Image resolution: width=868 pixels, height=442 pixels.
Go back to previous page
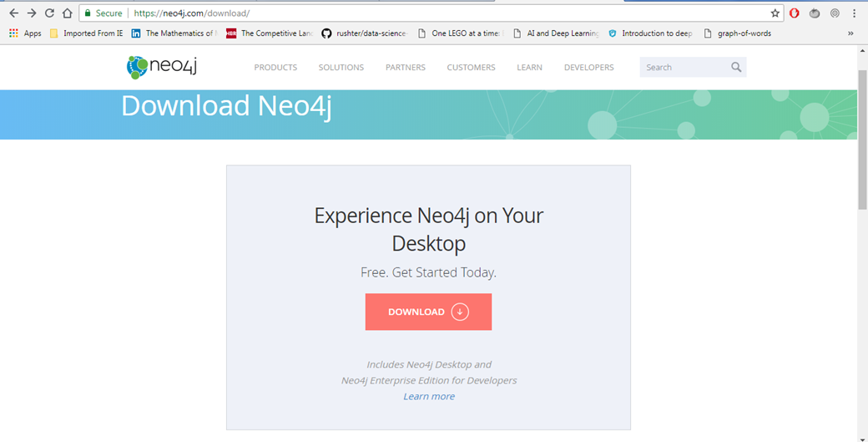pos(14,13)
